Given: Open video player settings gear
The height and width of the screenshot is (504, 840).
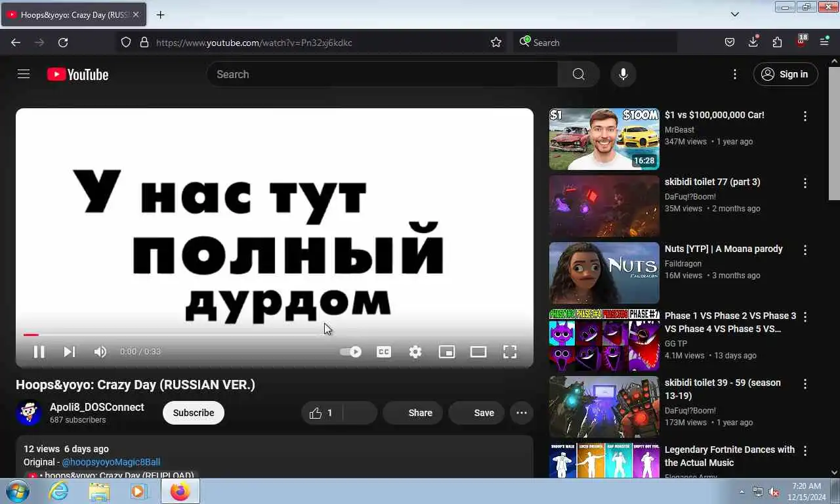Looking at the screenshot, I should coord(415,352).
